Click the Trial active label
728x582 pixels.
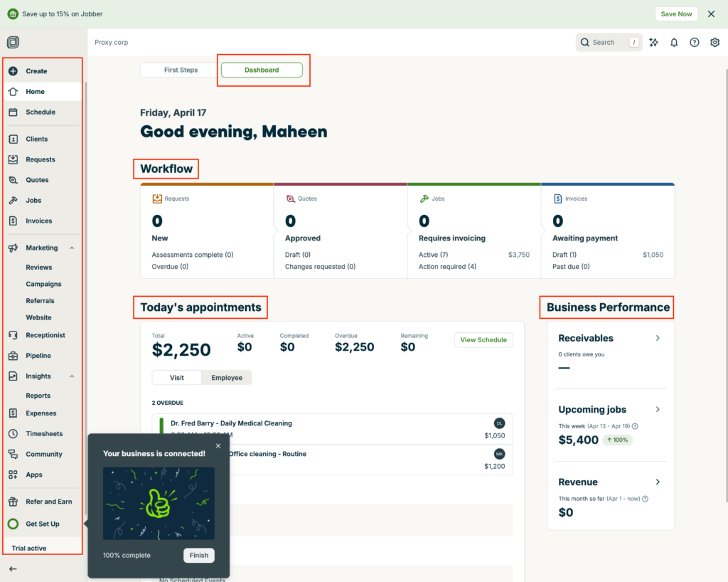[x=28, y=548]
